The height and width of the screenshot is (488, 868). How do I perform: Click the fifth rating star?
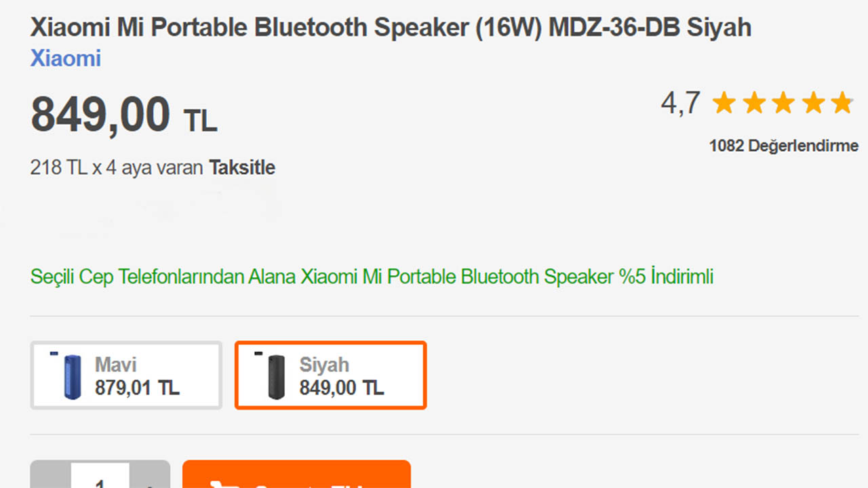(x=843, y=103)
